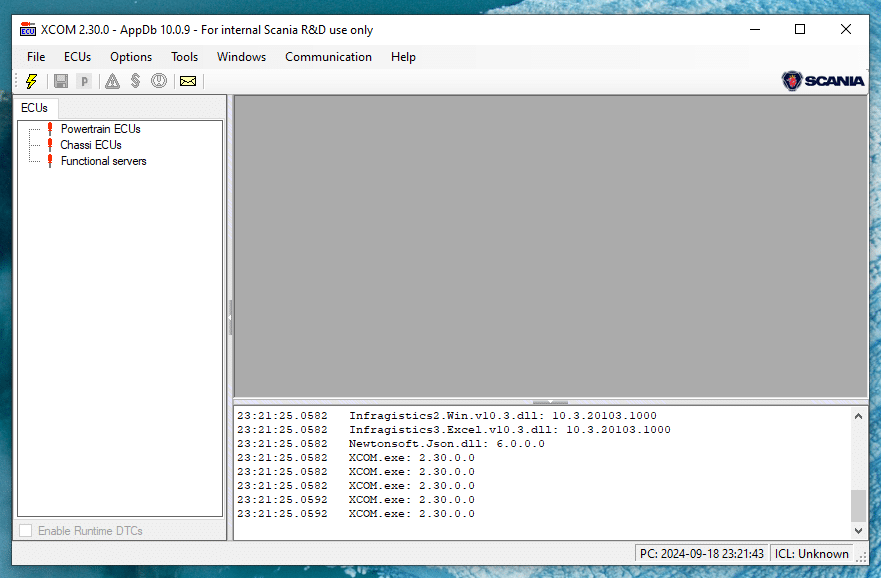Click the vertical splitter beside ECU tree
Image resolution: width=881 pixels, height=578 pixels.
230,317
